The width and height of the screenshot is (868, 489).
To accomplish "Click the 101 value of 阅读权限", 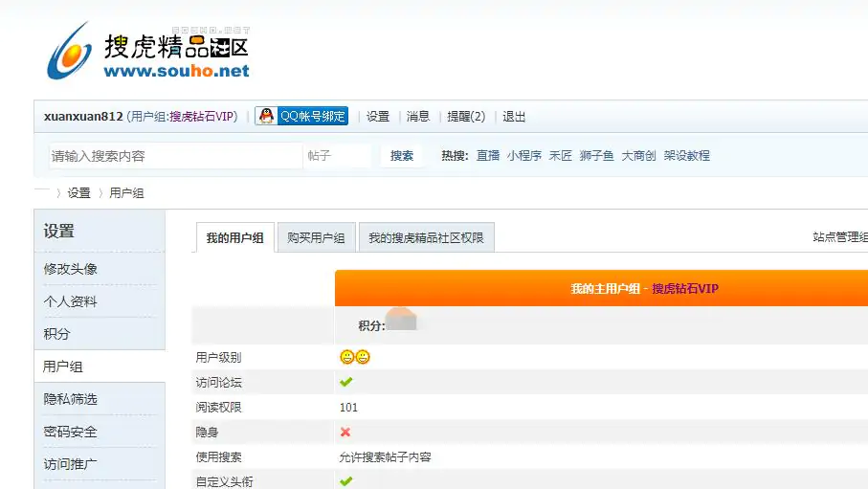I will pyautogui.click(x=348, y=408).
